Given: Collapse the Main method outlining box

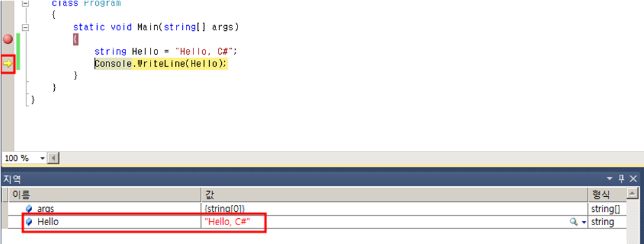Looking at the screenshot, I should (26, 28).
